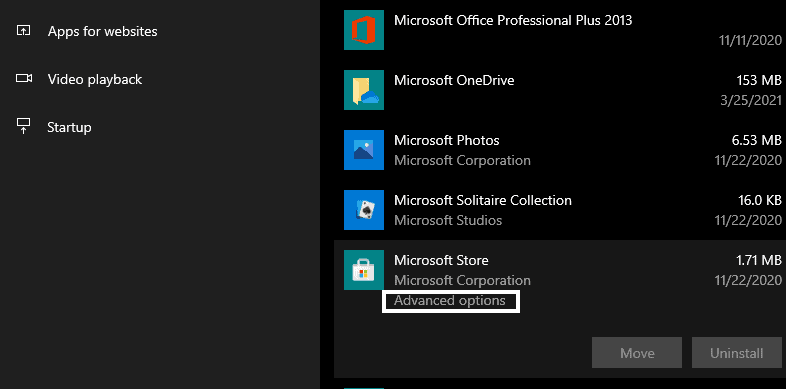Viewport: 786px width, 389px height.
Task: Click the 6.53 MB size value
Action: tap(756, 140)
